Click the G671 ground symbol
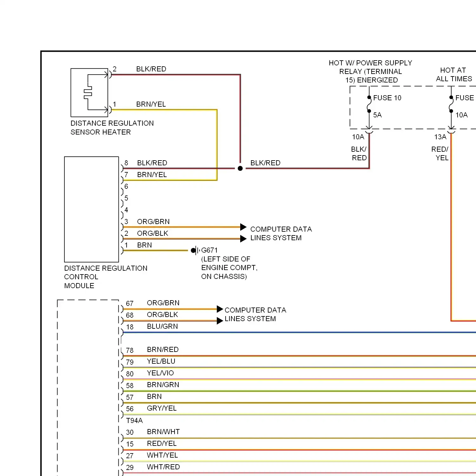 coord(195,250)
